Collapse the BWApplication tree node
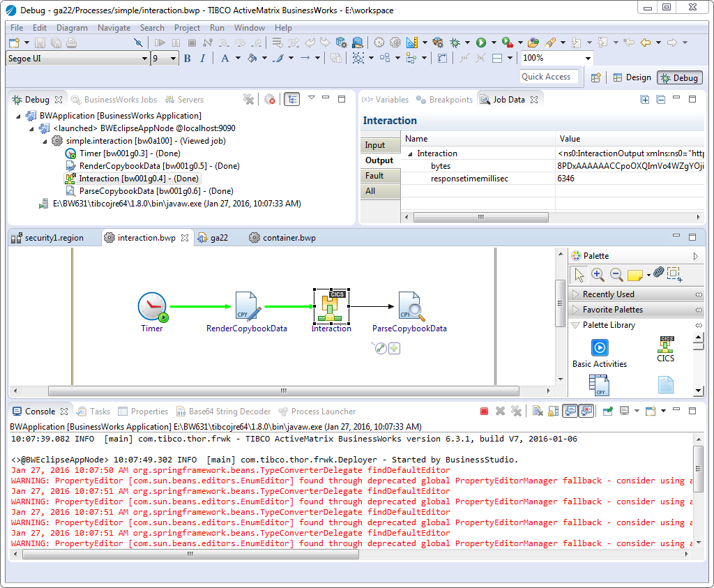This screenshot has height=588, width=714. [18, 116]
